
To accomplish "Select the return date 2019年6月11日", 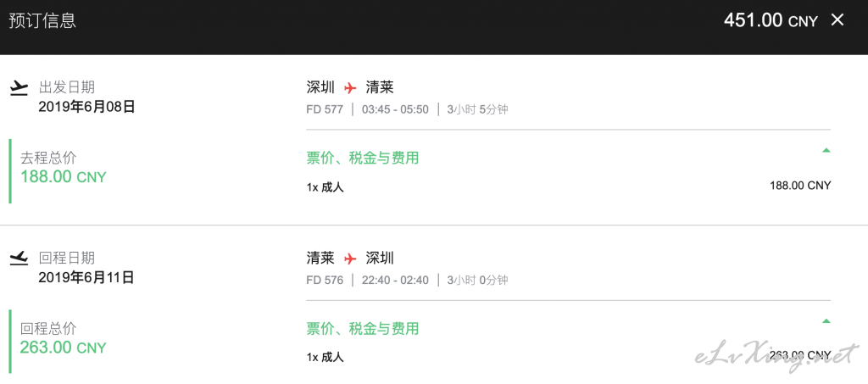I will coord(86,277).
